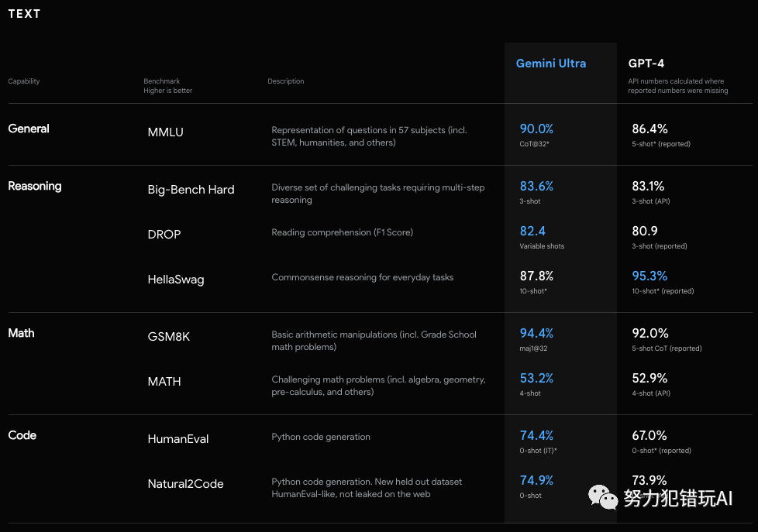Select the MMLU benchmark name
The width and height of the screenshot is (758, 532).
[x=165, y=132]
